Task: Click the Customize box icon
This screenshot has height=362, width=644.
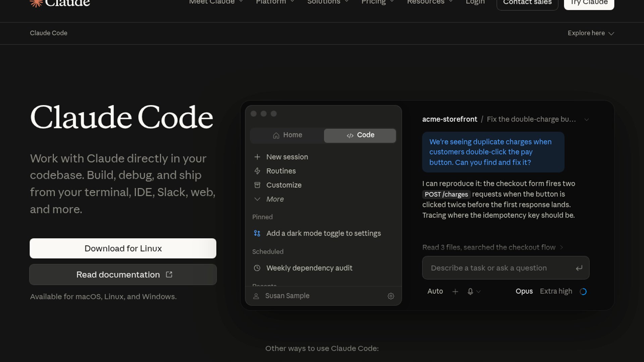Action: [257, 185]
